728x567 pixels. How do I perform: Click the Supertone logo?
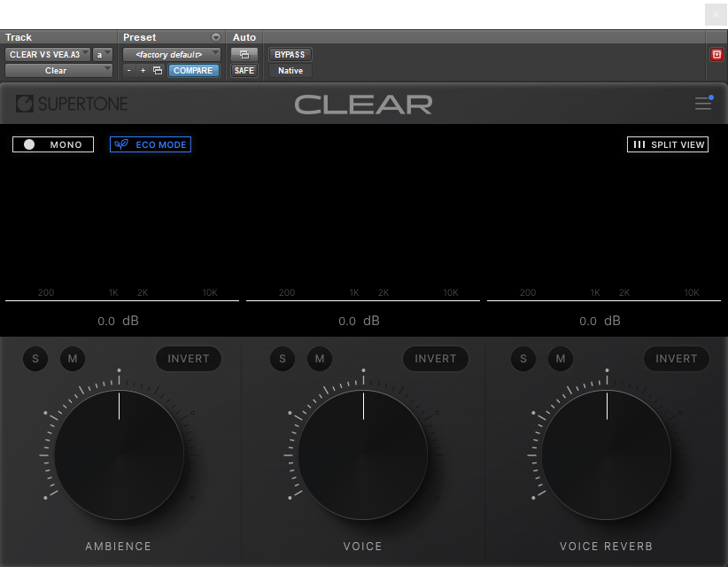click(72, 104)
